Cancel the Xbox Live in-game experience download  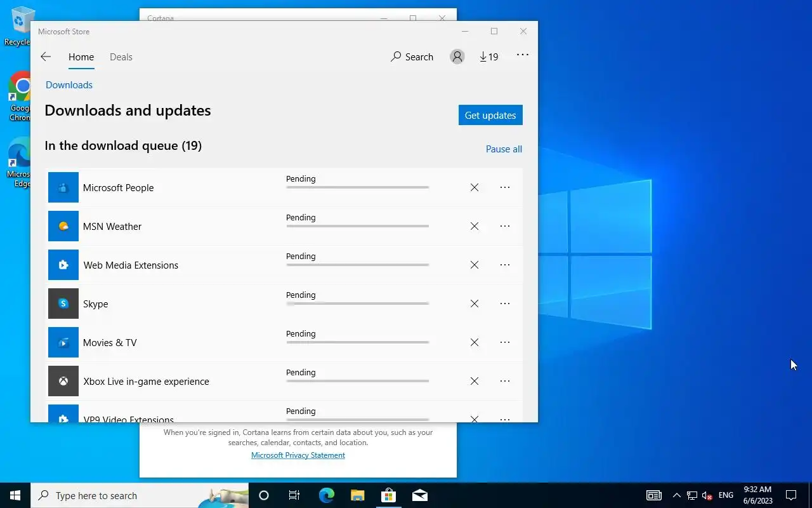pos(475,381)
